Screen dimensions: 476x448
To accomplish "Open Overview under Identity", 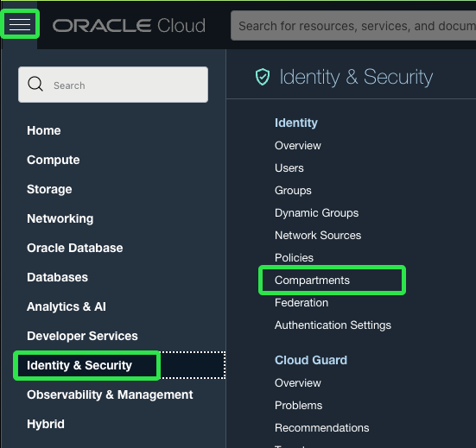I will point(297,146).
